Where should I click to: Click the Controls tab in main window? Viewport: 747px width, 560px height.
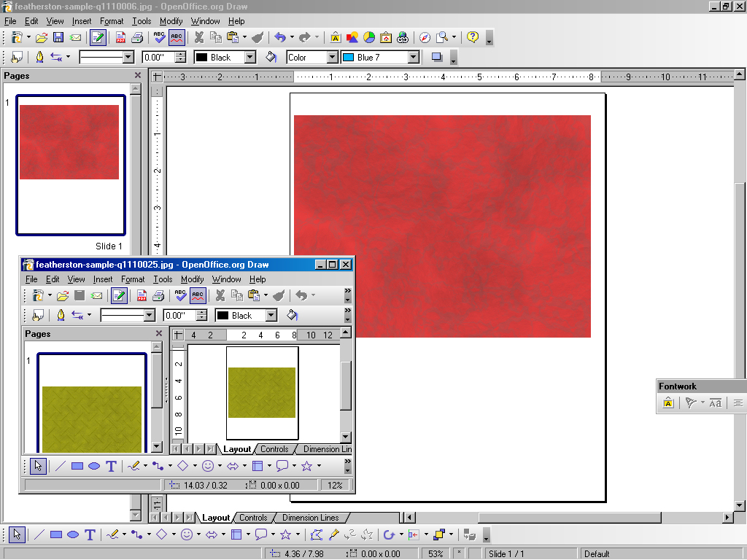pos(253,518)
